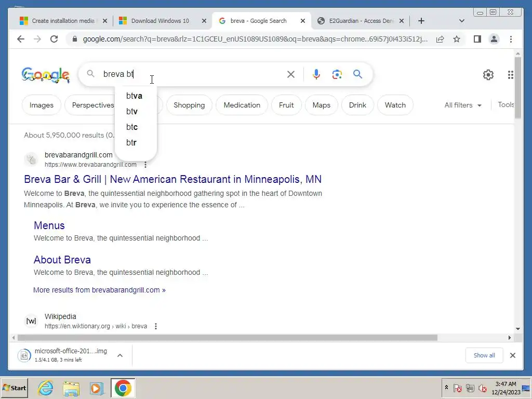The width and height of the screenshot is (532, 399).
Task: Open the Chrome profile avatar
Action: point(494,39)
